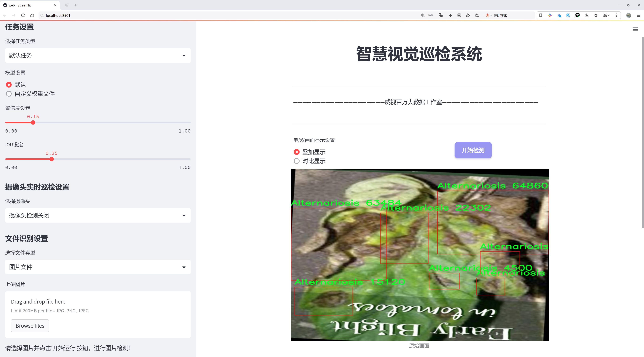The image size is (644, 357).
Task: Click the 威视百万大数据工作室 text
Action: [x=413, y=102]
